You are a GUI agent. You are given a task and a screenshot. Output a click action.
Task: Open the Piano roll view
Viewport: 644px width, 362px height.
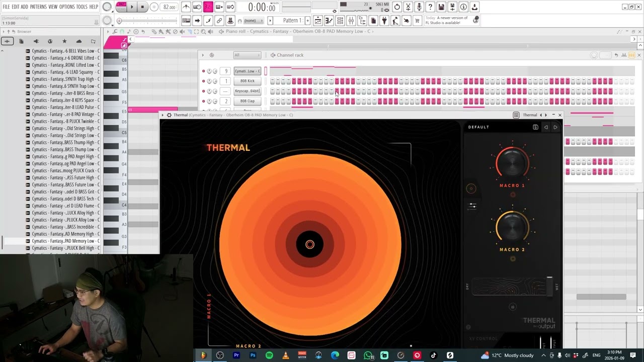(x=329, y=21)
